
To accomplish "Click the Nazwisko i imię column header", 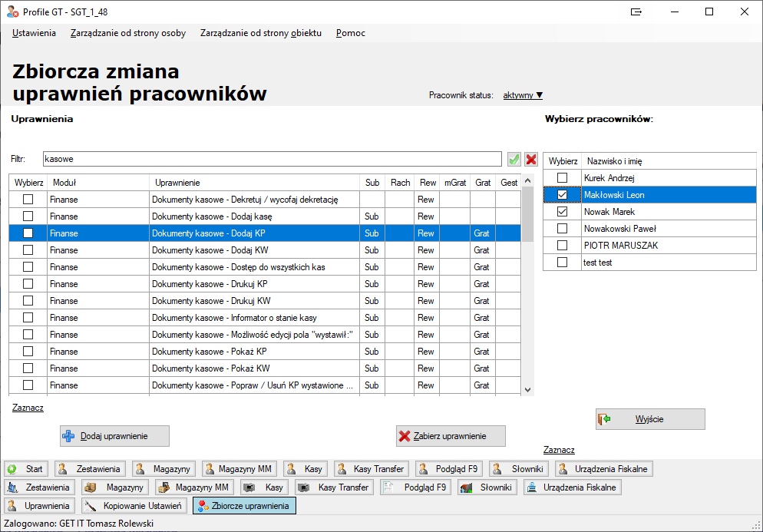I will click(x=669, y=161).
